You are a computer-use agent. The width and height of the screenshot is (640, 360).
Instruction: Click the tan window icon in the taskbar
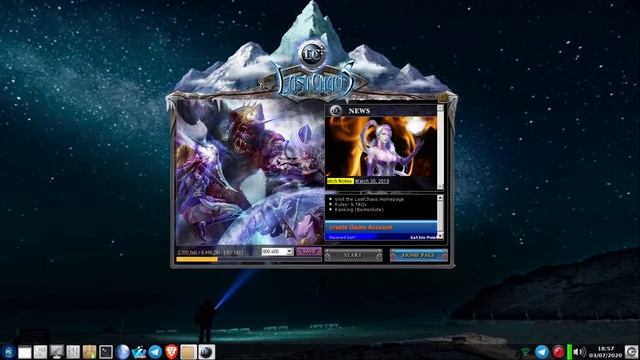coord(189,352)
